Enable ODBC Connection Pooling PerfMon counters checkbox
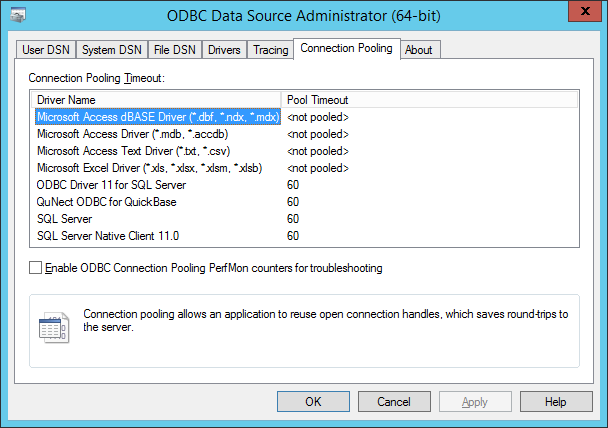608x428 pixels. click(x=37, y=268)
